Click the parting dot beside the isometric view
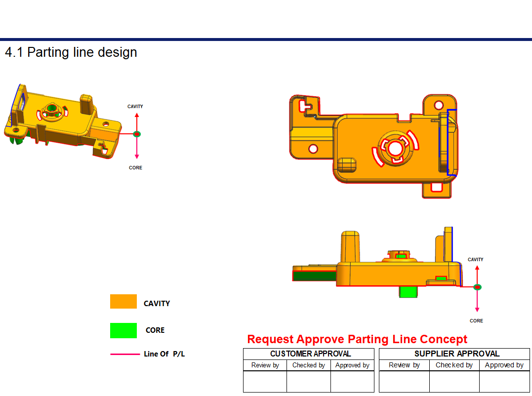Viewport: 532px width, 396px height. [x=137, y=134]
